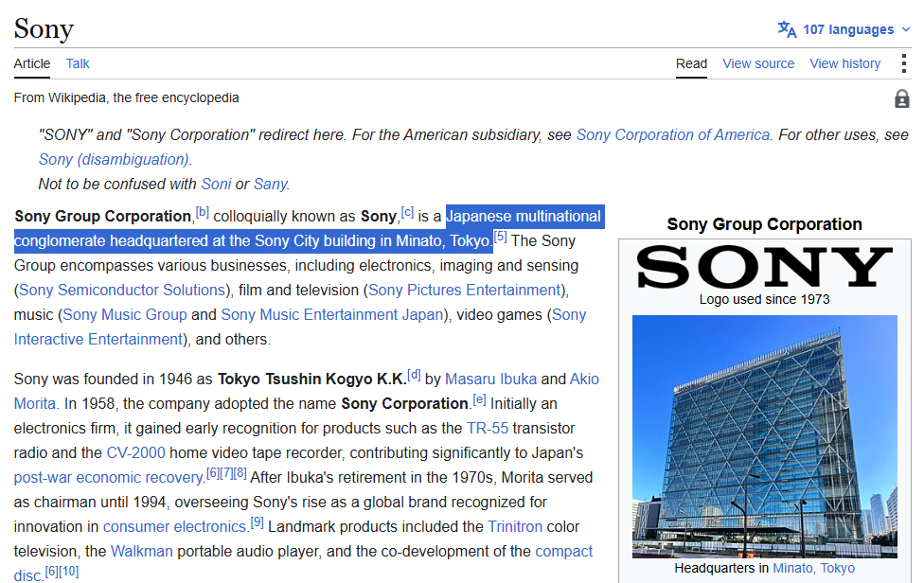Viewport: 924px width, 583px height.
Task: Open citation [10] reference
Action: click(68, 572)
